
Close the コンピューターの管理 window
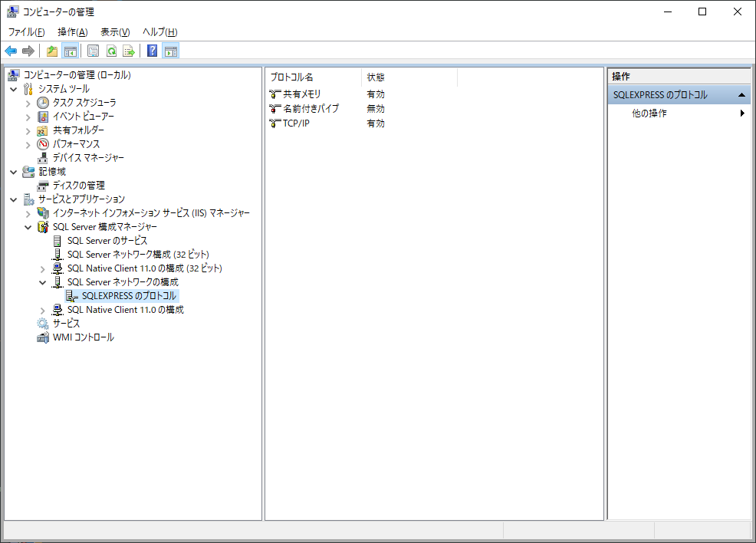coord(737,12)
